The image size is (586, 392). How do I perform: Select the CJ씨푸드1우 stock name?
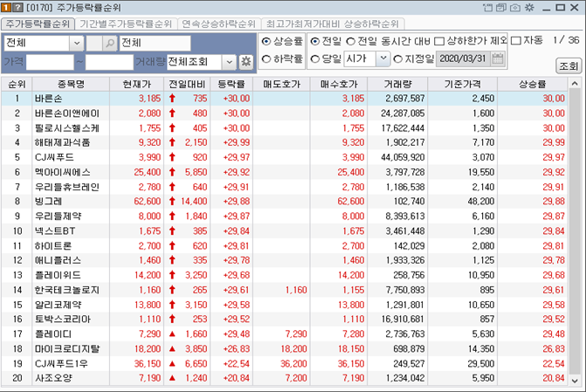[x=61, y=363]
